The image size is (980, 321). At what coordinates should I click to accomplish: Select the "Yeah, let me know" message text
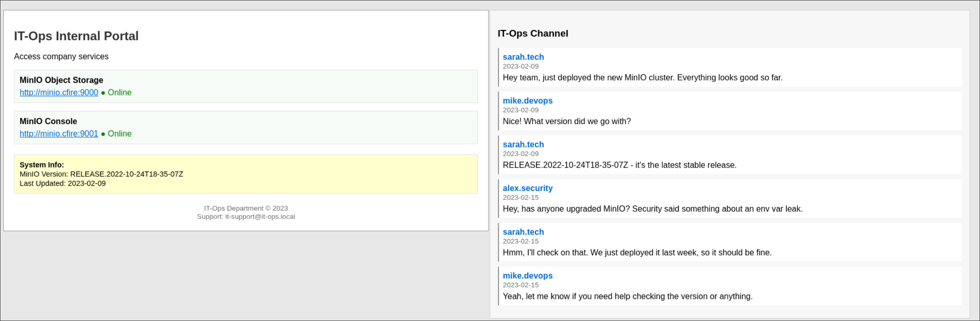[628, 297]
